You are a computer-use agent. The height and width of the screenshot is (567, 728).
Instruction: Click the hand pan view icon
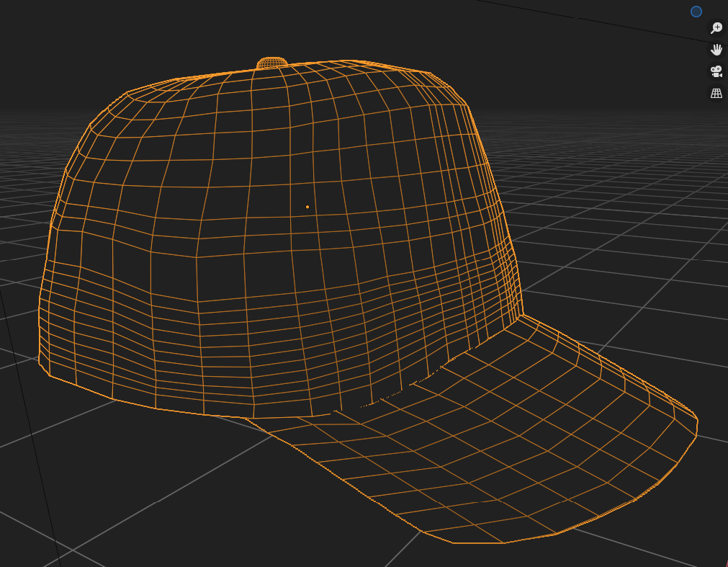click(x=716, y=50)
